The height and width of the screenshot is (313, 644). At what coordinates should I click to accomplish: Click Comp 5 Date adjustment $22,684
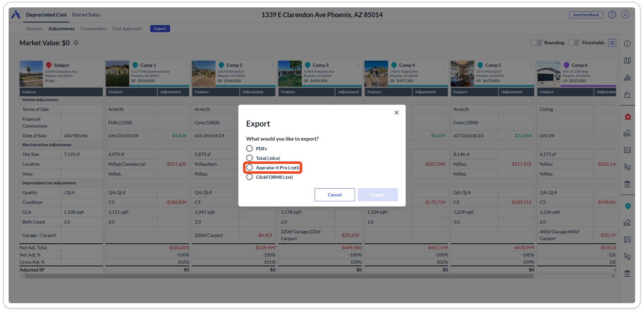[x=523, y=136]
